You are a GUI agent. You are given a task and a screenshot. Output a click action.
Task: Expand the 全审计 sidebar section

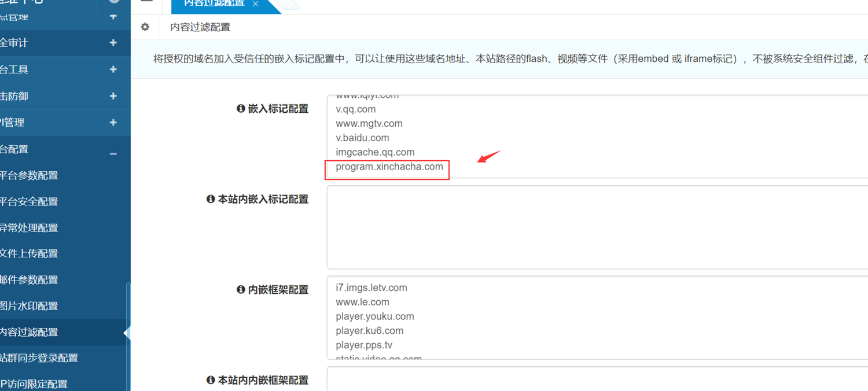(113, 43)
